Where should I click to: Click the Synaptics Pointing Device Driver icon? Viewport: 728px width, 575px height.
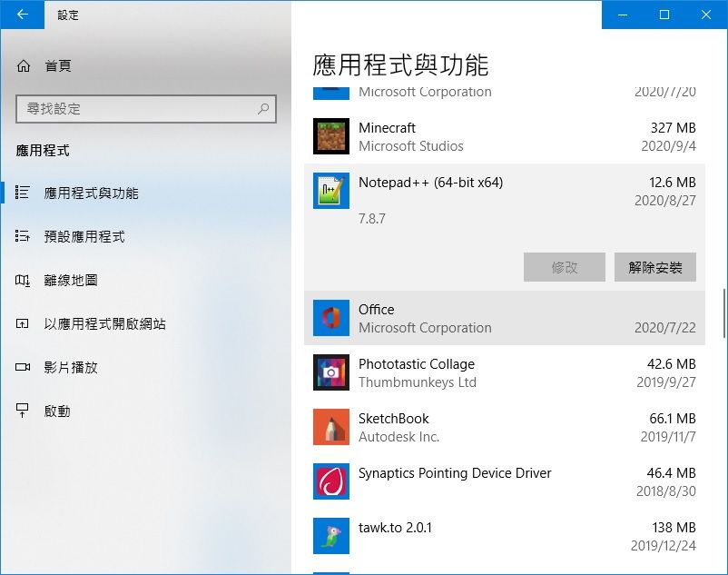point(331,481)
